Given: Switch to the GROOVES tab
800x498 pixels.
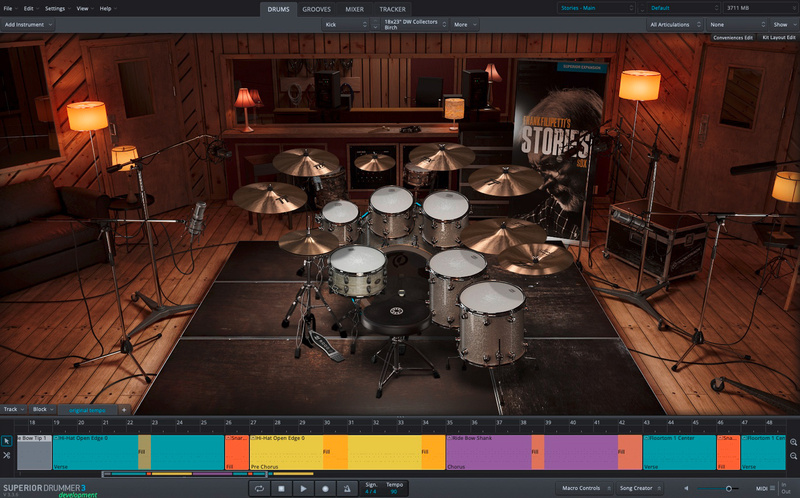Looking at the screenshot, I should (316, 9).
